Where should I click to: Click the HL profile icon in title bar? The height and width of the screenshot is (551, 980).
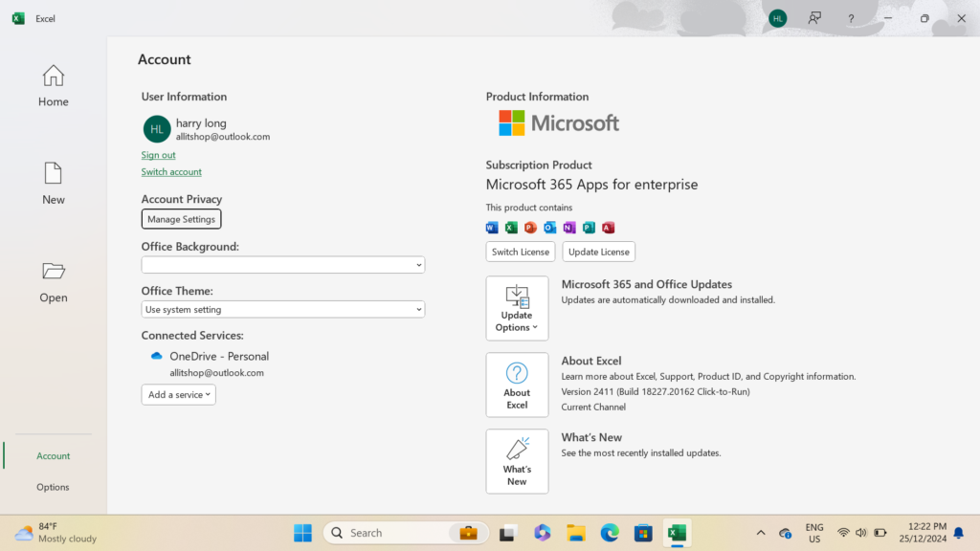(x=777, y=18)
